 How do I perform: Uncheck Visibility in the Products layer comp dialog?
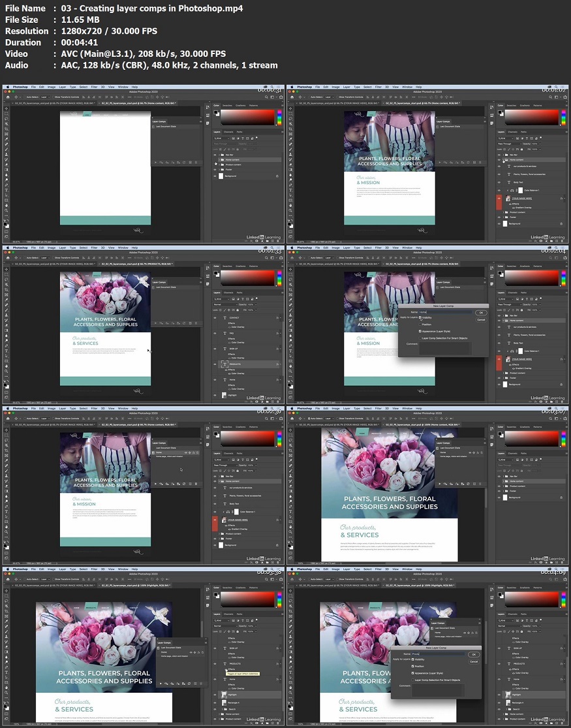412,659
